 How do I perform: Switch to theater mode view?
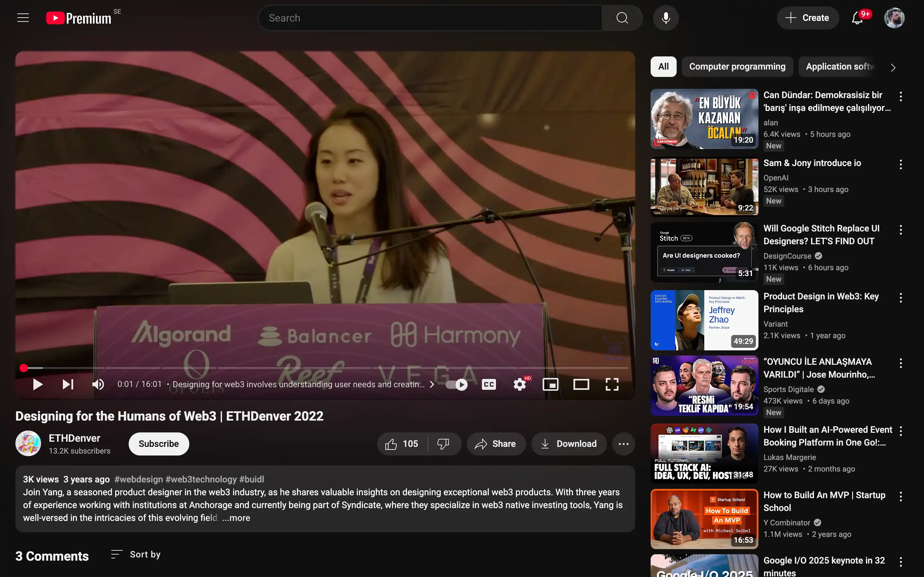click(581, 384)
